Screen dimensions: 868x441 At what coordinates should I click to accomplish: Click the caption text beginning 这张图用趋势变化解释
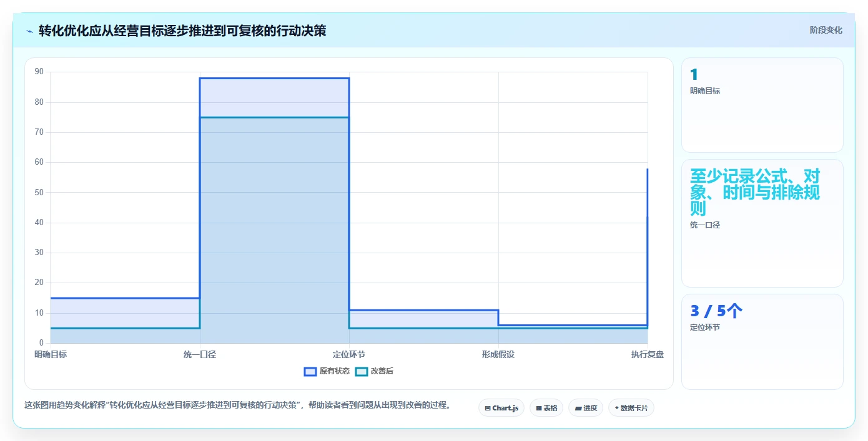(x=237, y=405)
